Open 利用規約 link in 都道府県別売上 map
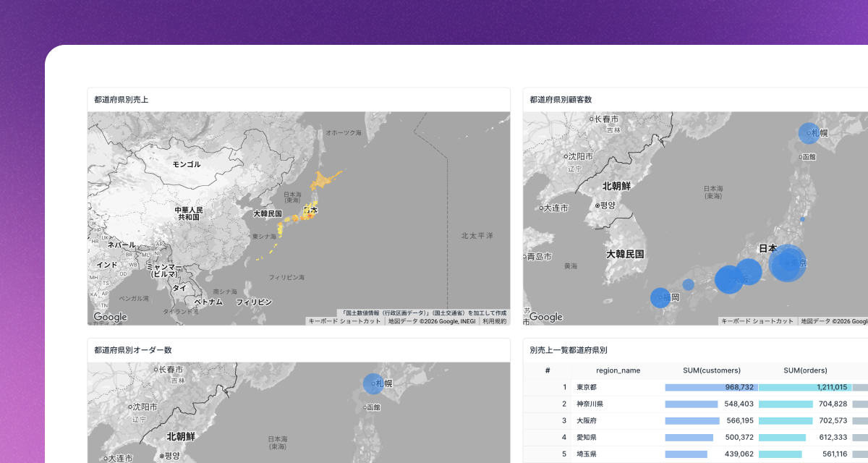Image resolution: width=868 pixels, height=463 pixels. 495,320
